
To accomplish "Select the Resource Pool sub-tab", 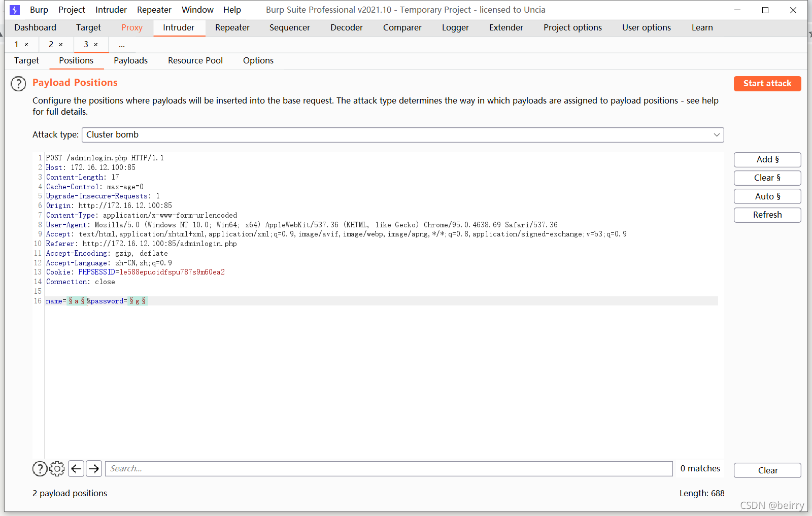I will coord(195,61).
